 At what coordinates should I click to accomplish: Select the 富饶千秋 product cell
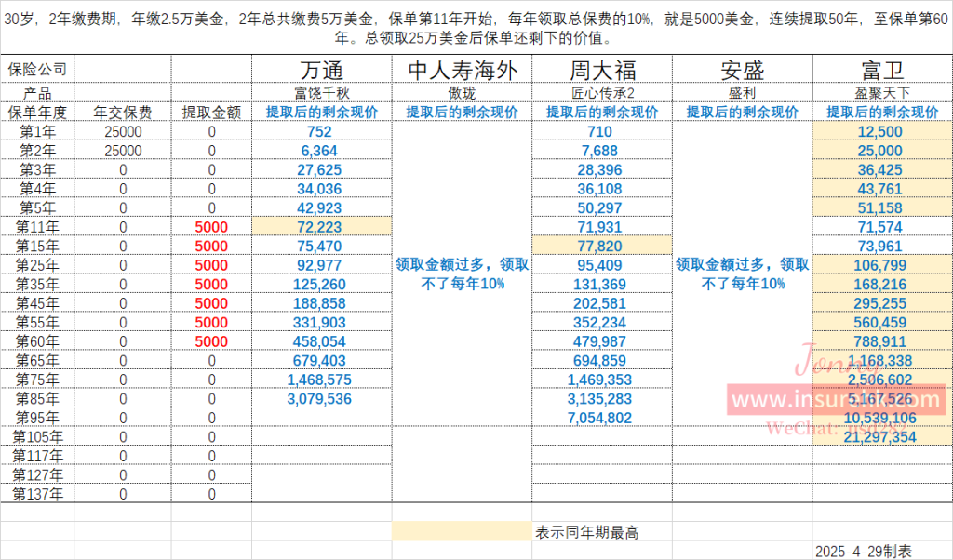(x=321, y=93)
